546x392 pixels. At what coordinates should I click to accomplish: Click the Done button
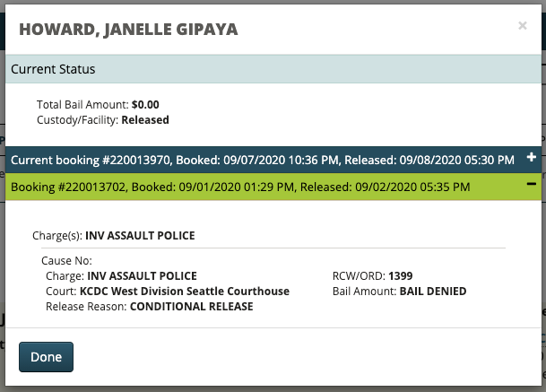[x=46, y=357]
